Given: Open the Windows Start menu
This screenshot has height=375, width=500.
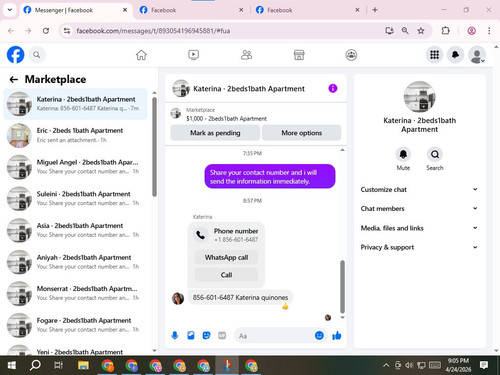Looking at the screenshot, I should coord(12,365).
